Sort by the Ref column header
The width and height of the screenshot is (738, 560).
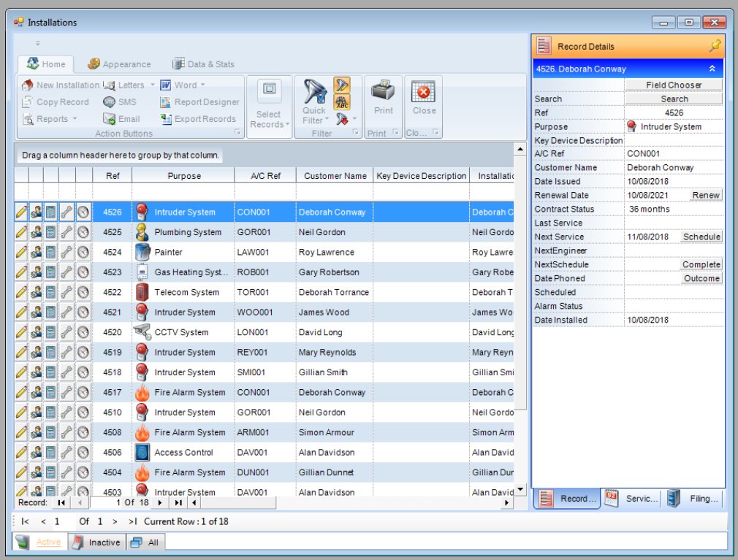tap(112, 176)
